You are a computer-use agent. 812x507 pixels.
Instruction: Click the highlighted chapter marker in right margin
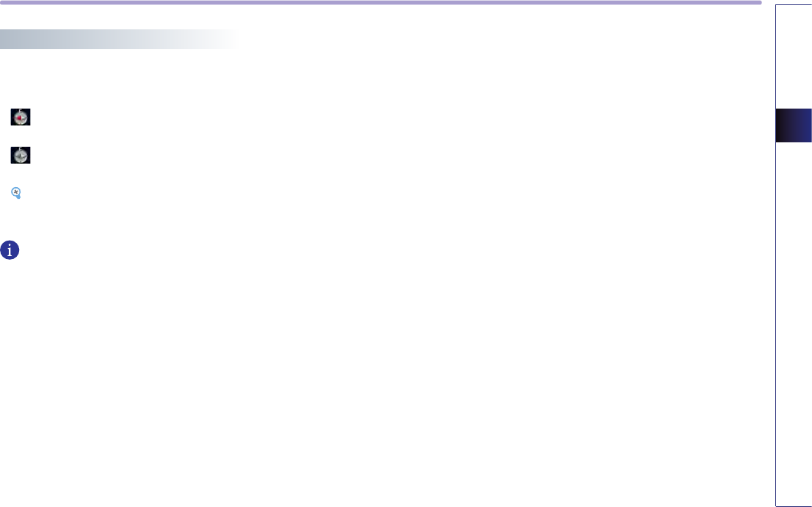pyautogui.click(x=794, y=125)
